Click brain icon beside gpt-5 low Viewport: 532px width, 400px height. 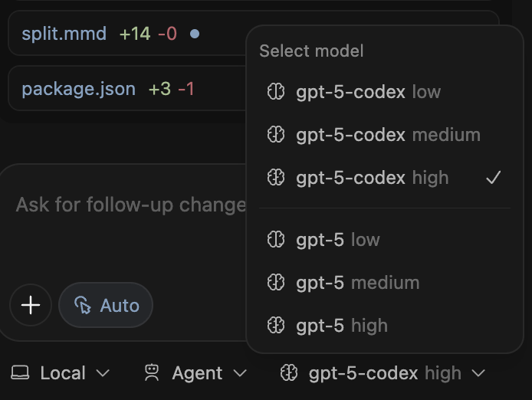[x=275, y=240]
